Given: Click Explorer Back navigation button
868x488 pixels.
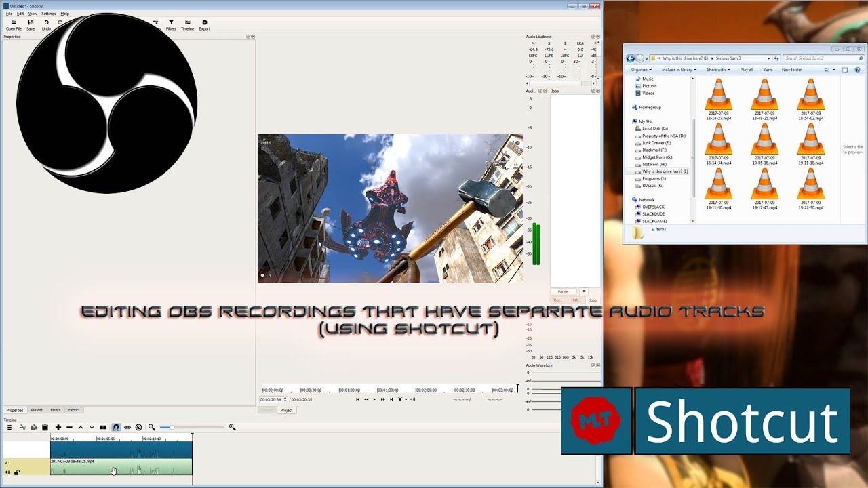Looking at the screenshot, I should tap(630, 58).
